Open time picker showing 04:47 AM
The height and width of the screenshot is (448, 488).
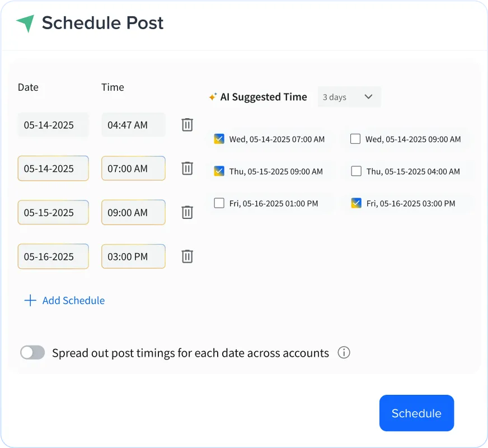click(133, 125)
